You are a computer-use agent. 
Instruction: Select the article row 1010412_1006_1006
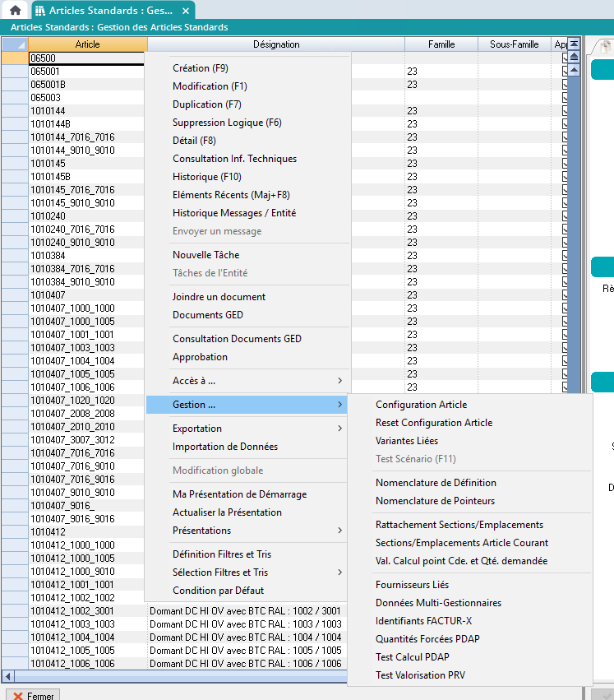tap(72, 664)
